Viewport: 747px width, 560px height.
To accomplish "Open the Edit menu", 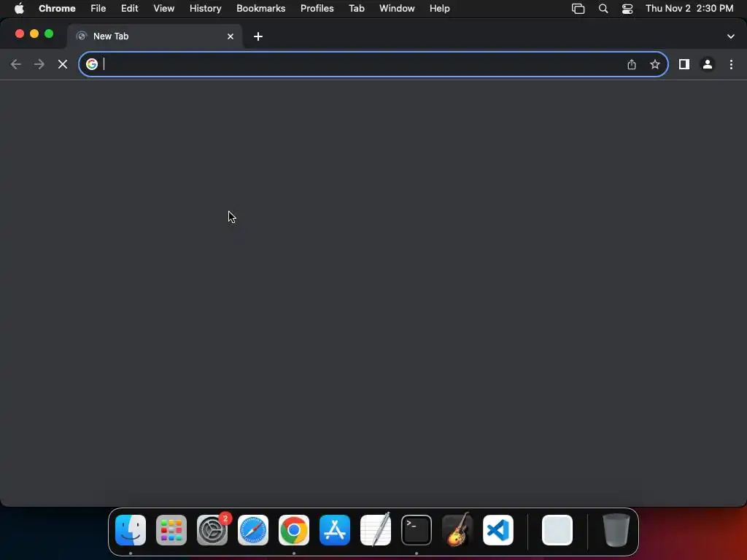I will pyautogui.click(x=129, y=9).
